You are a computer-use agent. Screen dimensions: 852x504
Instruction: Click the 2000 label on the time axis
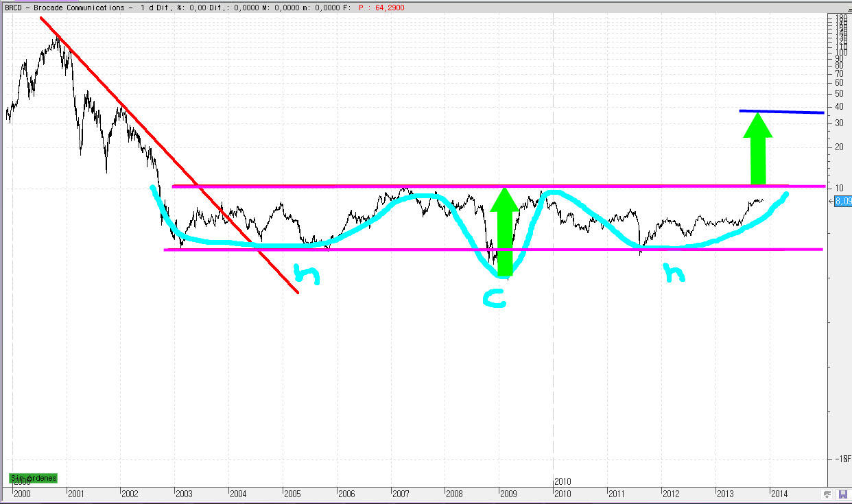[x=23, y=493]
